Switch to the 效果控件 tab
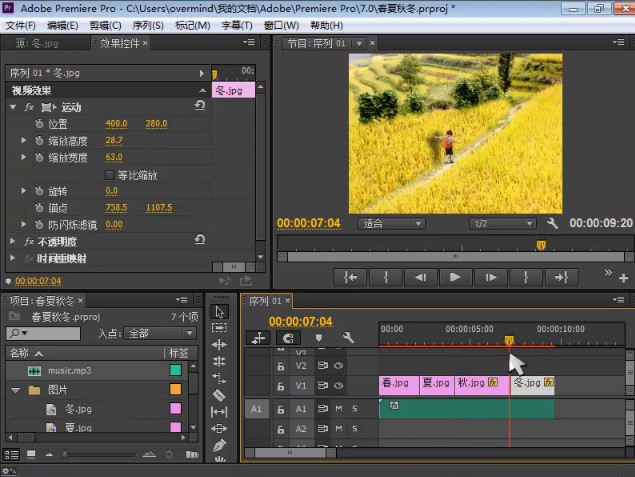635x477 pixels. tap(118, 44)
